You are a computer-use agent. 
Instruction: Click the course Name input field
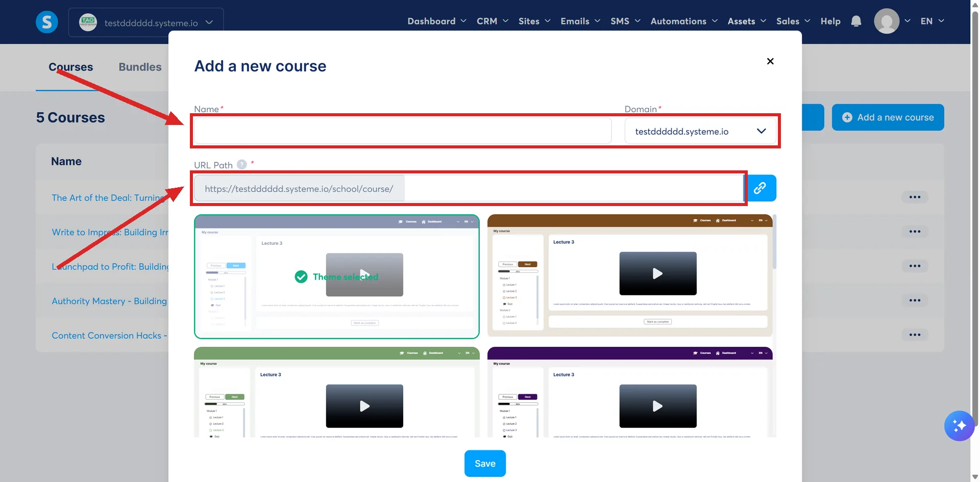pos(403,131)
